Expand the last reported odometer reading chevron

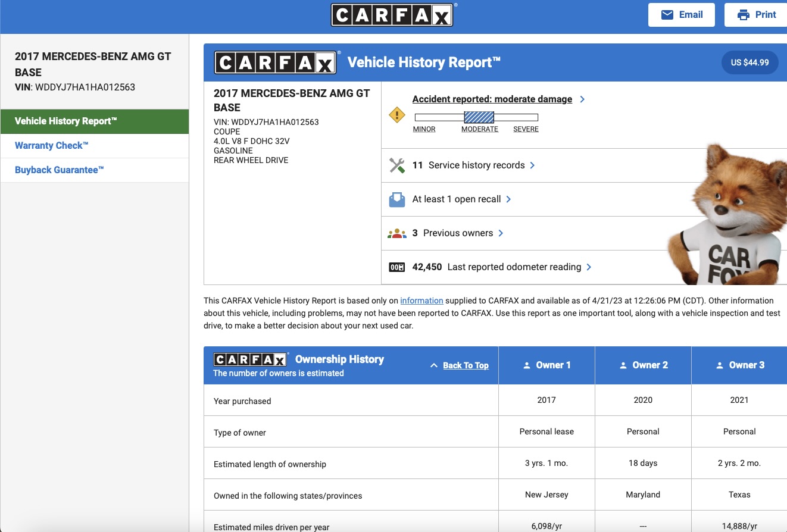[589, 267]
